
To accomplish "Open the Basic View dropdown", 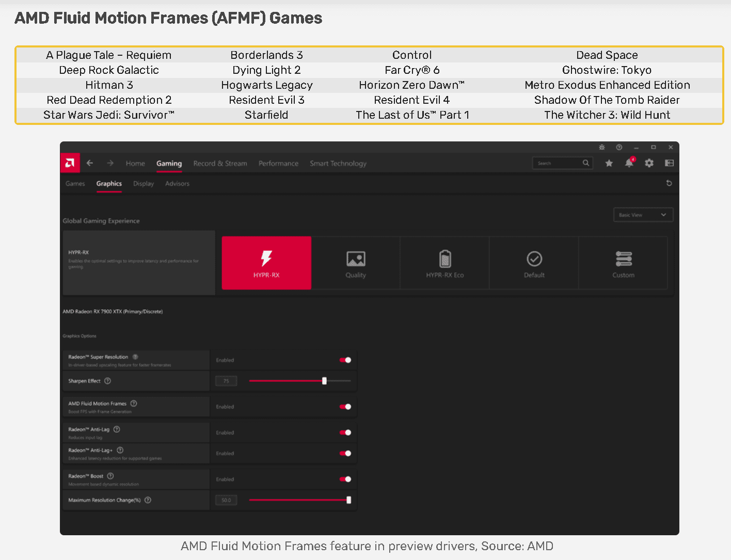I will tap(643, 215).
